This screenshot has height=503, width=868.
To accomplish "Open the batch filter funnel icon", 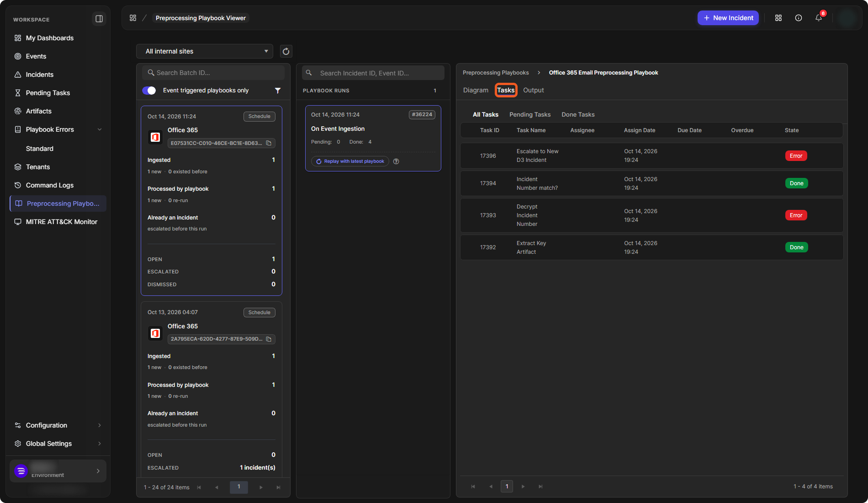I will [x=277, y=91].
